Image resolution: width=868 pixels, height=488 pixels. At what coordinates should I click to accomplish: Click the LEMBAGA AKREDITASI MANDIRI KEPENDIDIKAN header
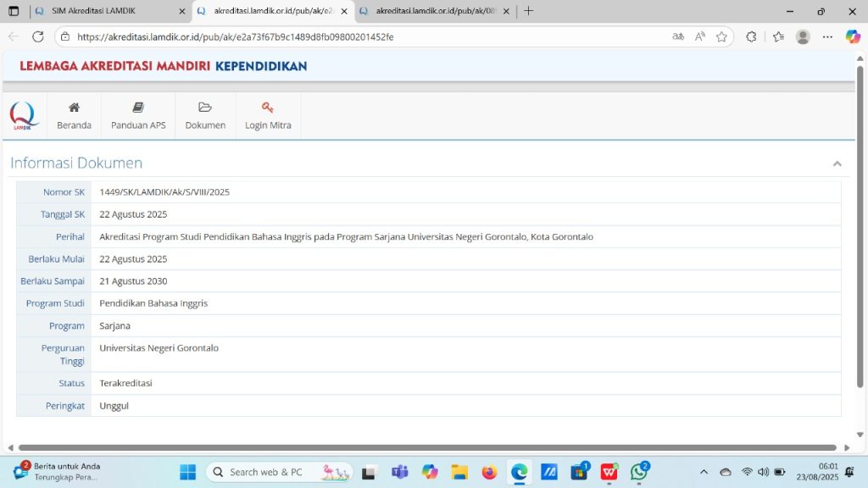(164, 66)
